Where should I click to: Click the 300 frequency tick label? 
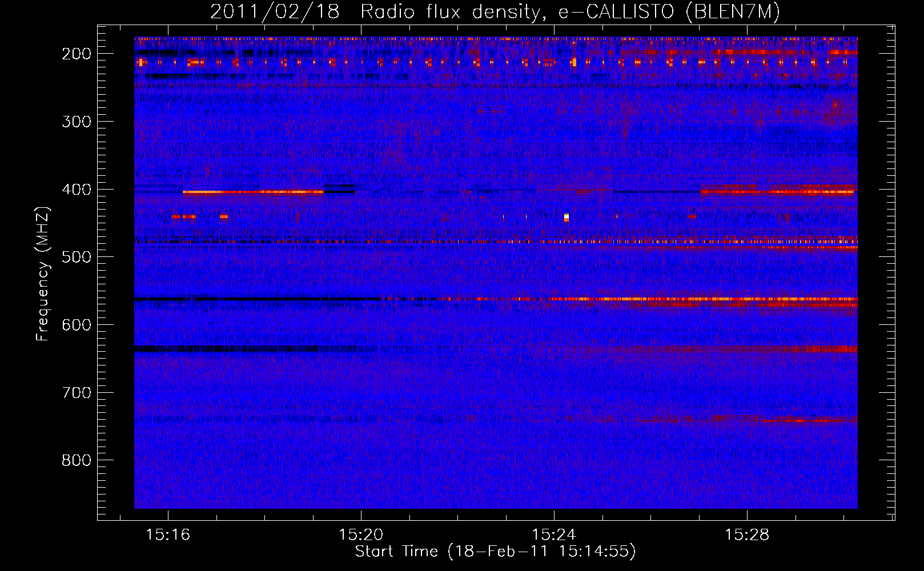(76, 122)
